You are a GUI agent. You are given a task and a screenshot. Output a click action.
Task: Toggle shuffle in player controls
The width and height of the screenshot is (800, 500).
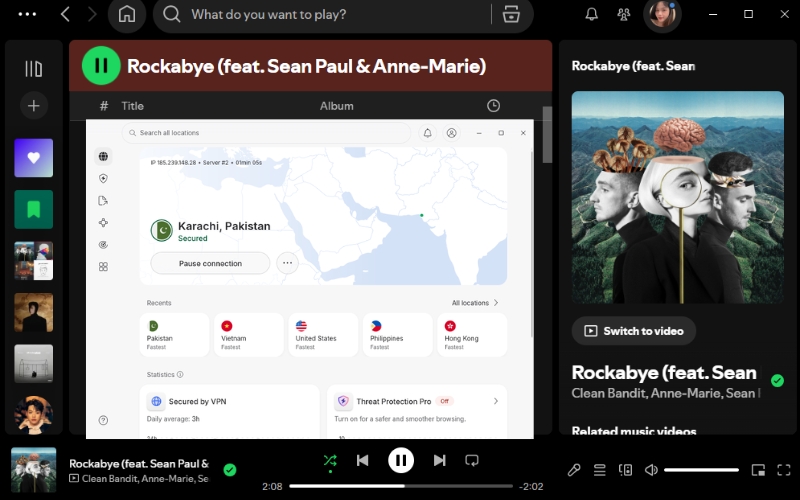[x=330, y=461]
